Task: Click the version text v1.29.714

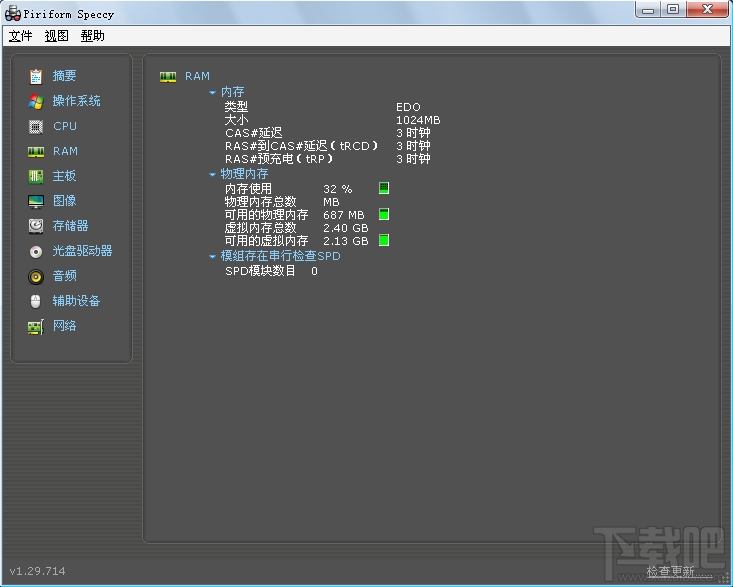Action: click(x=37, y=571)
